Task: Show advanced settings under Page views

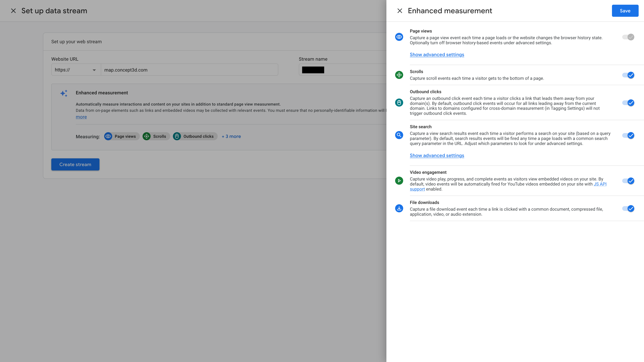Action: [x=437, y=55]
